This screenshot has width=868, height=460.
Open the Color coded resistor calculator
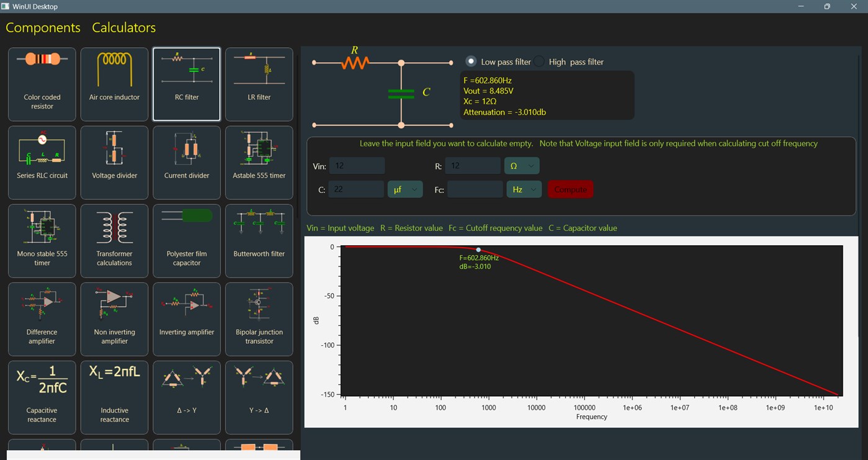coord(42,84)
